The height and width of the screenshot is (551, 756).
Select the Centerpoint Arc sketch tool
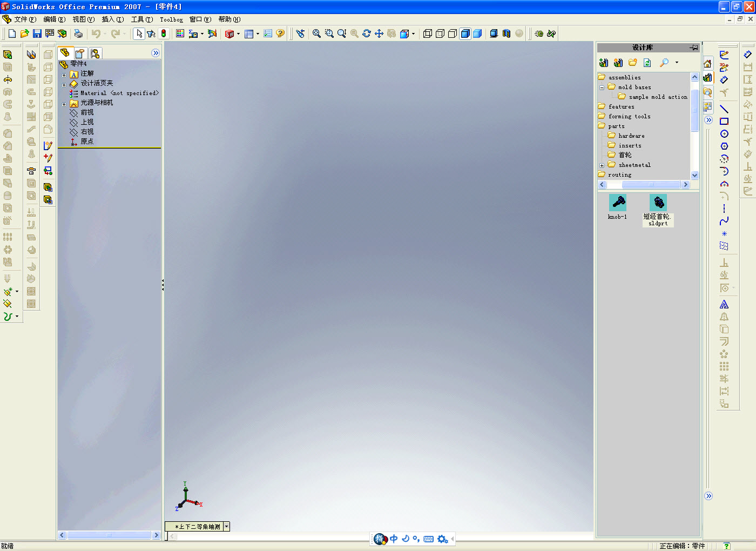coord(724,159)
